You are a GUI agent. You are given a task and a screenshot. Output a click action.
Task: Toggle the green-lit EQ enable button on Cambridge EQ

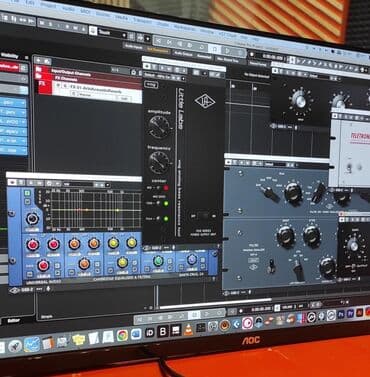pos(27,193)
